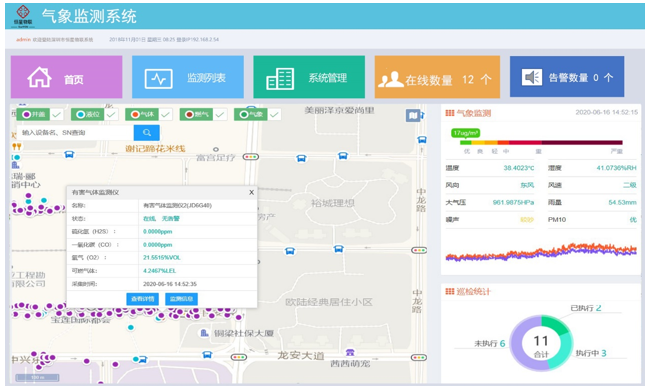Click the 在线 无告警 status text
650x391 pixels.
tap(161, 219)
